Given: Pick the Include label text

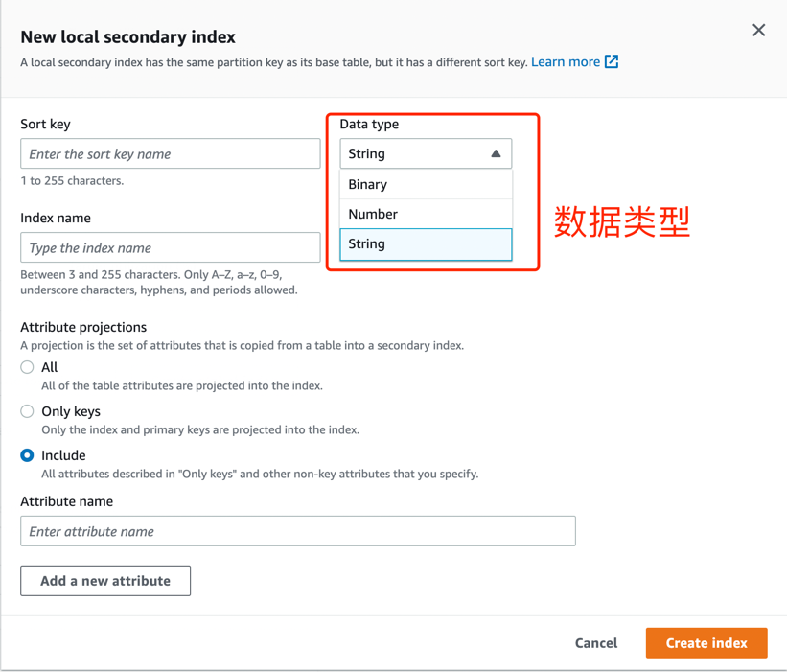Looking at the screenshot, I should pyautogui.click(x=63, y=455).
